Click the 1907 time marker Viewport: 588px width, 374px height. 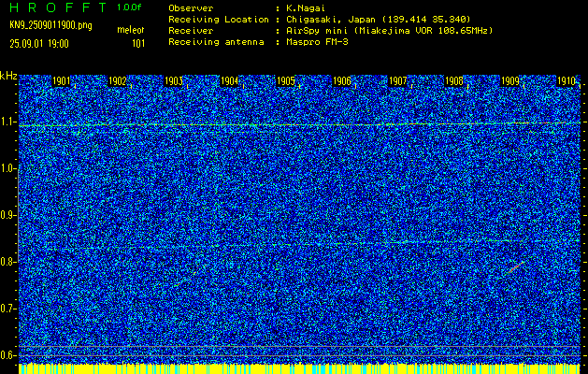(398, 81)
